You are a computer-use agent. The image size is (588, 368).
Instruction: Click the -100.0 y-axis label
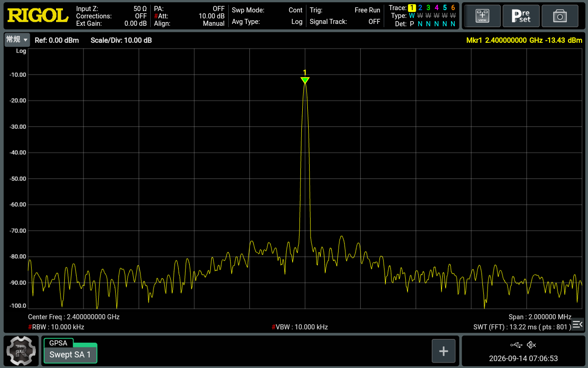click(18, 305)
